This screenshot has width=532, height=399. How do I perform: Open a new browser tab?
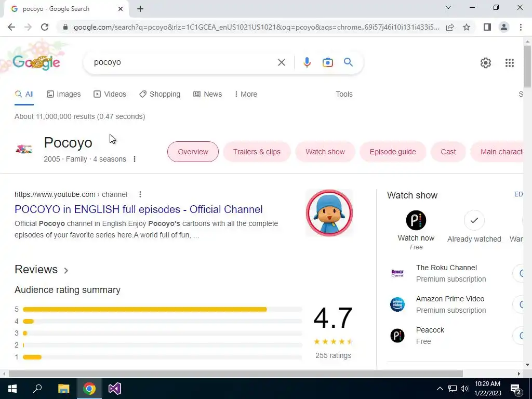click(140, 9)
